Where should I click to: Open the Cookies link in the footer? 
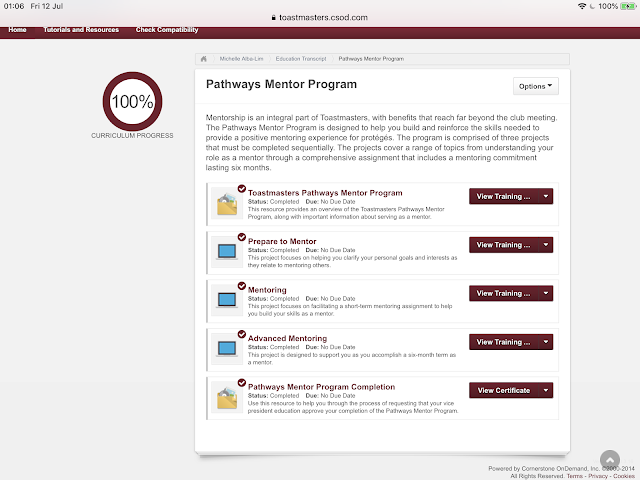624,476
